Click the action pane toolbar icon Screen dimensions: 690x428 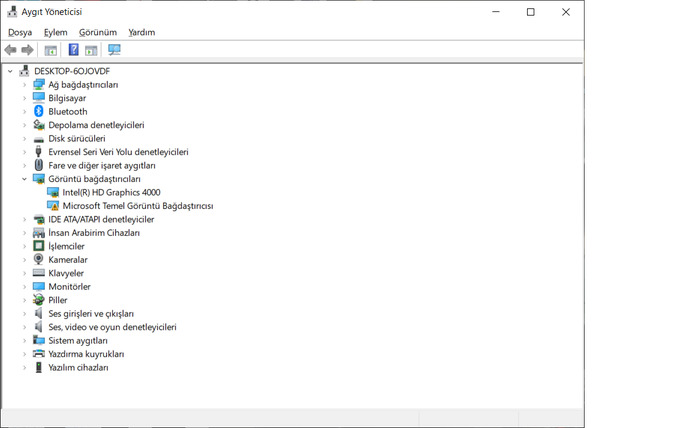coord(91,51)
